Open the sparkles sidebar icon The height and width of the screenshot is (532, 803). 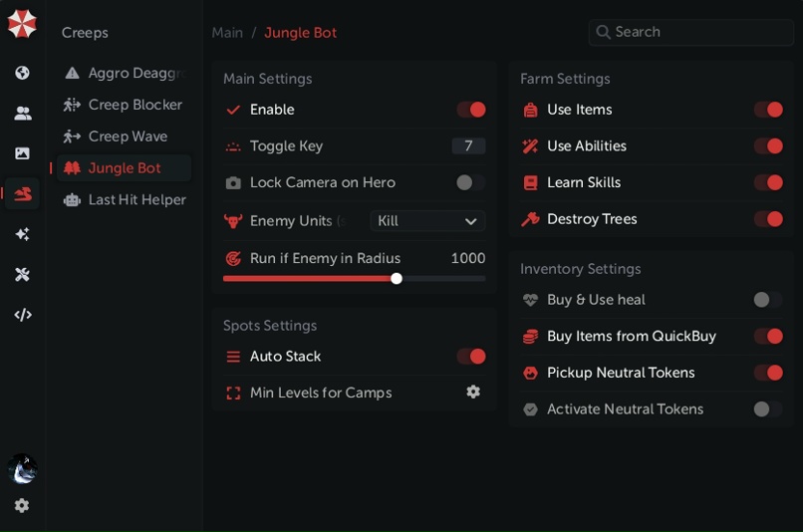tap(22, 234)
